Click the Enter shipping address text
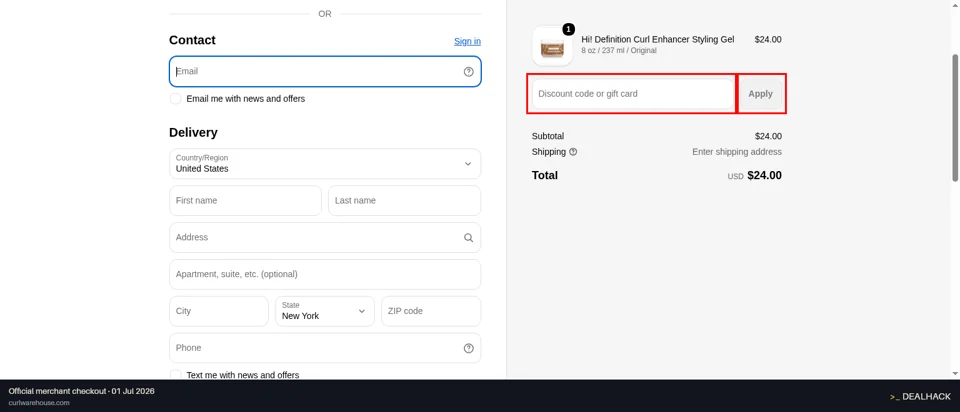The width and height of the screenshot is (960, 412). 737,152
